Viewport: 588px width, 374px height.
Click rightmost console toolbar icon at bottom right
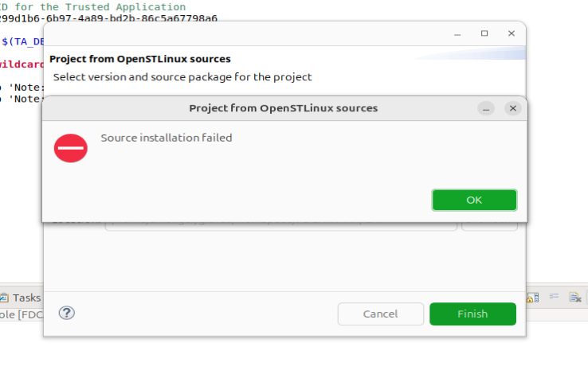(x=574, y=297)
